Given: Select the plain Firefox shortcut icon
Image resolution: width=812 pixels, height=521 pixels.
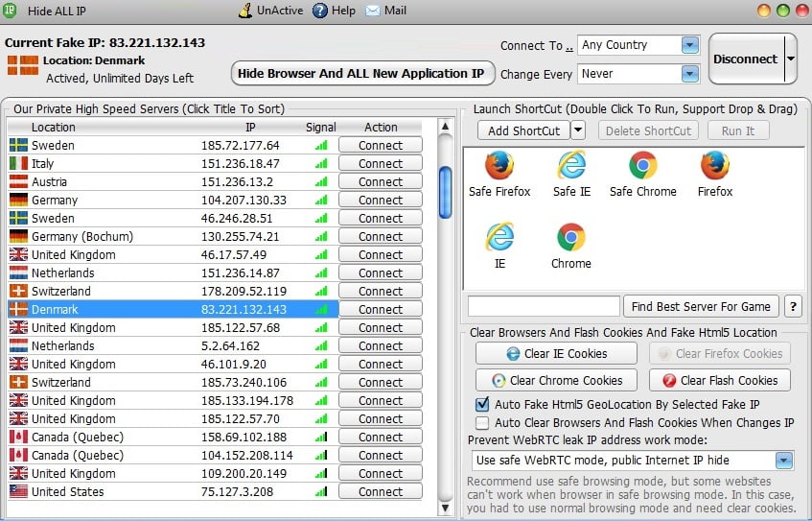Looking at the screenshot, I should coord(714,175).
